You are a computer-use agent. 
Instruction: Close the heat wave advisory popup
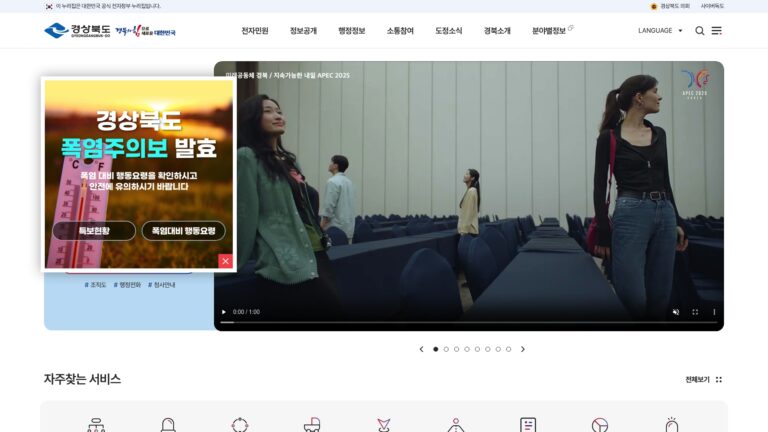(225, 261)
